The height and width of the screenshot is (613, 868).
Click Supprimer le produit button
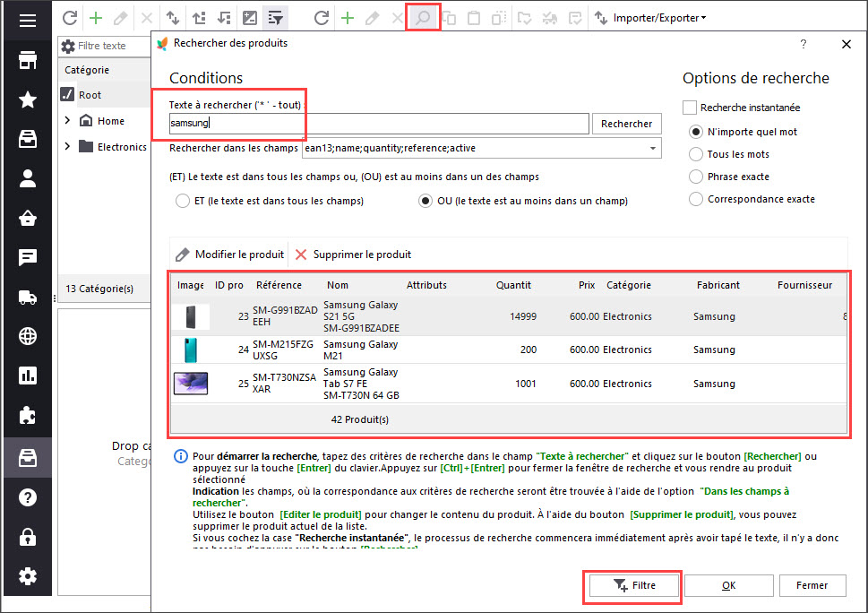(354, 255)
